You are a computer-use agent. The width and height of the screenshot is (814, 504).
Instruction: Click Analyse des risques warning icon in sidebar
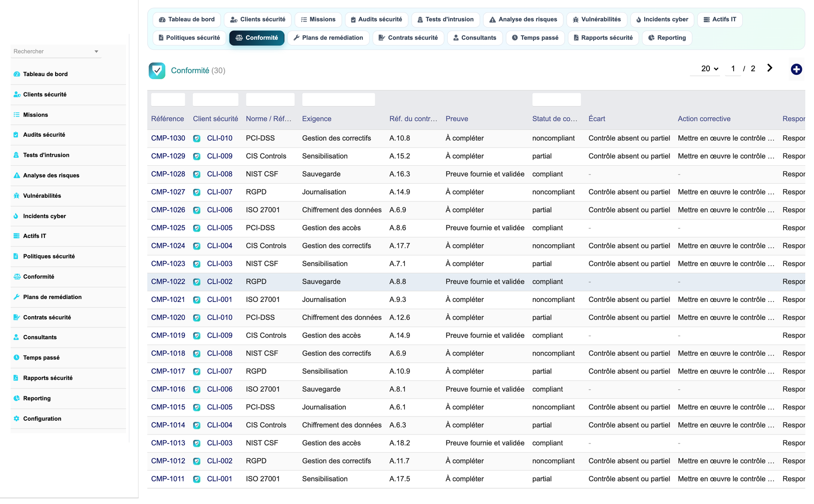17,175
